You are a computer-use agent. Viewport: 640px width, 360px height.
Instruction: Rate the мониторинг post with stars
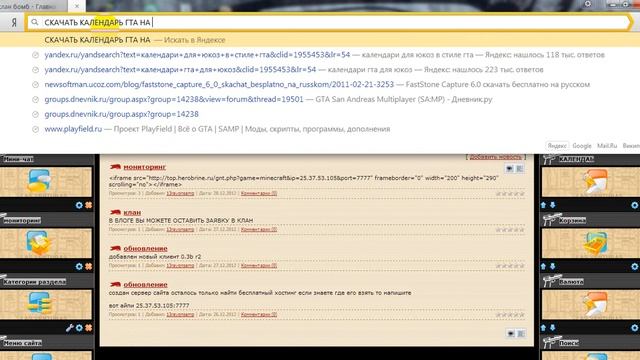pos(510,193)
